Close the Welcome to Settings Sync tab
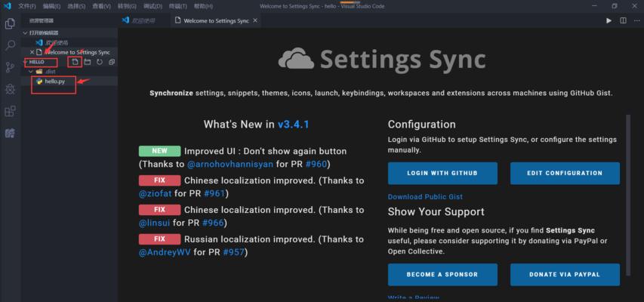Viewport: 644px width, 302px height. (x=255, y=20)
